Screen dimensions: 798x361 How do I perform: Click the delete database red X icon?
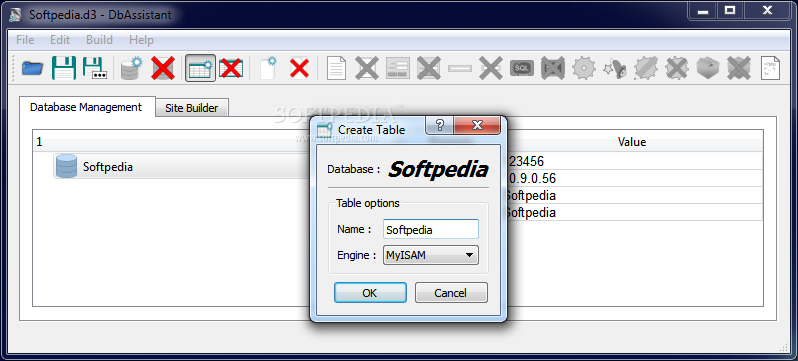[x=163, y=68]
